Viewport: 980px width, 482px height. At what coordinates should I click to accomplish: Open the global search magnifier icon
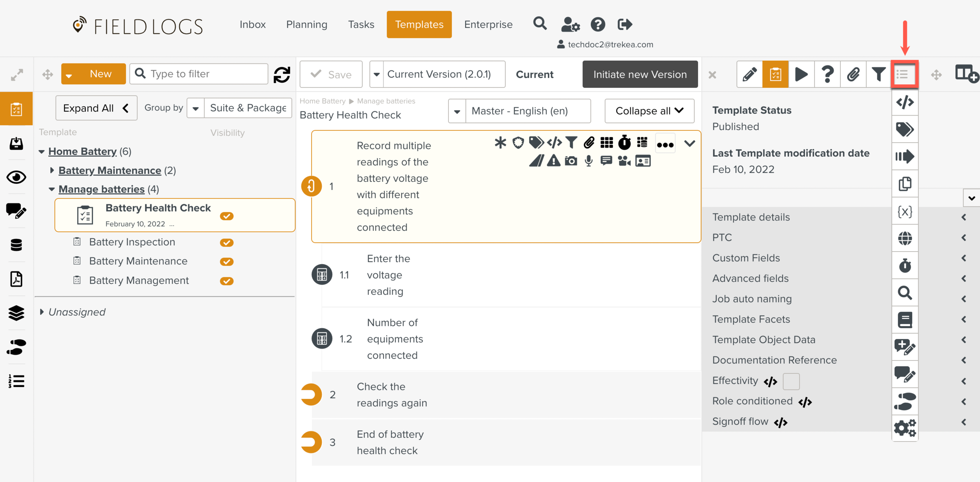point(540,24)
